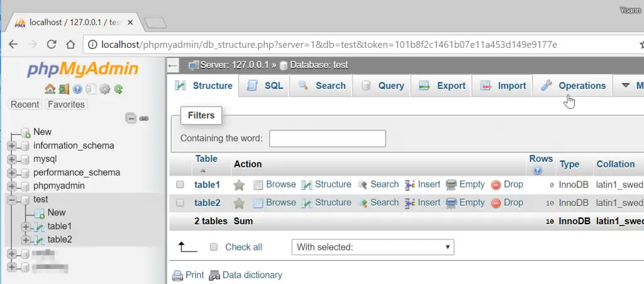Viewport: 644px width, 284px height.
Task: Star table1 as a favorite
Action: tap(239, 185)
